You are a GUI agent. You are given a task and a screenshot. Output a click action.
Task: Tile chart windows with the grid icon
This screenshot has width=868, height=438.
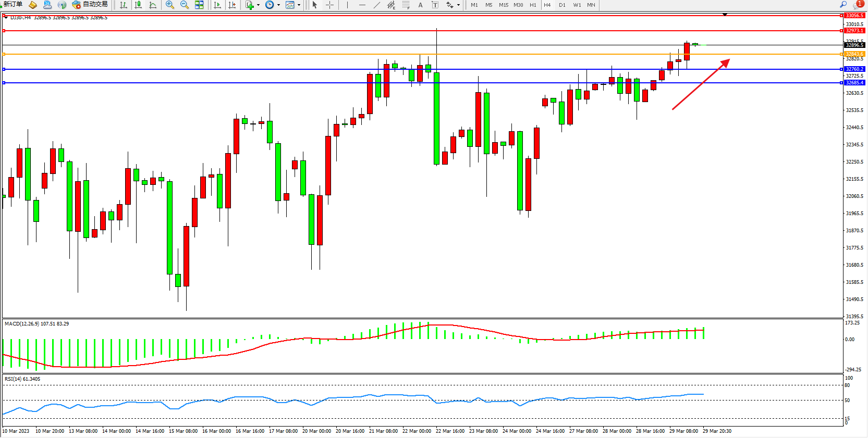click(199, 5)
